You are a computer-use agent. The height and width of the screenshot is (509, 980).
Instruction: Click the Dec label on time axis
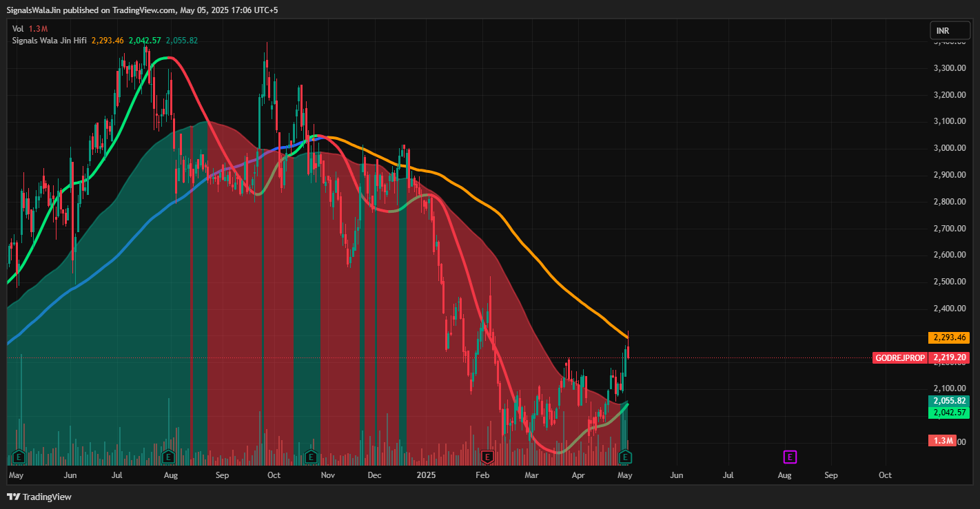coord(374,475)
